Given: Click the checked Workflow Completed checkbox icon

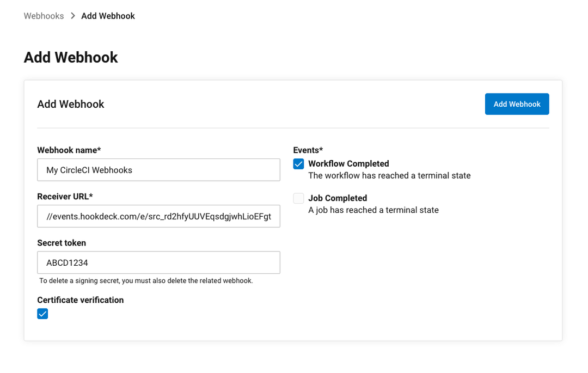Looking at the screenshot, I should [298, 163].
